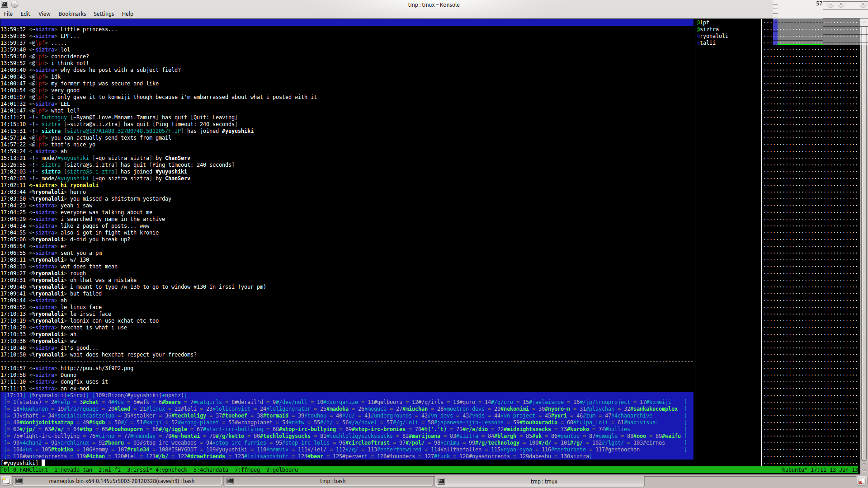868x488 pixels.
Task: Open the Edit menu
Action: 25,14
